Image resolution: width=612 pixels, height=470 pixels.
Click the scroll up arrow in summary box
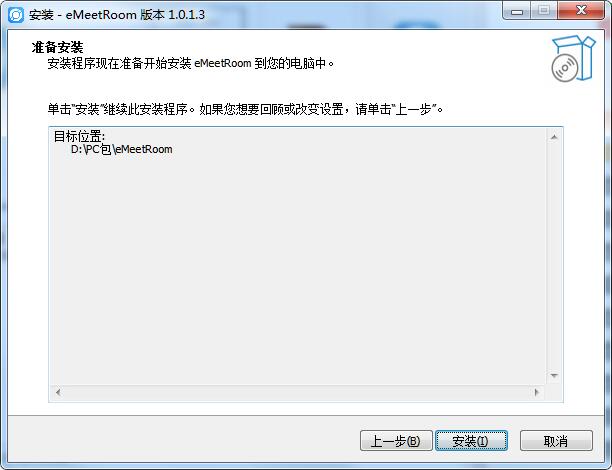click(x=554, y=137)
